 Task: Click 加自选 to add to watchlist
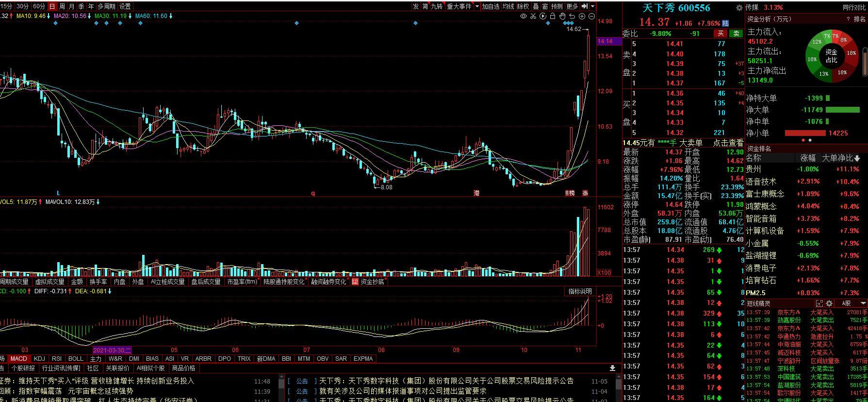(x=491, y=6)
